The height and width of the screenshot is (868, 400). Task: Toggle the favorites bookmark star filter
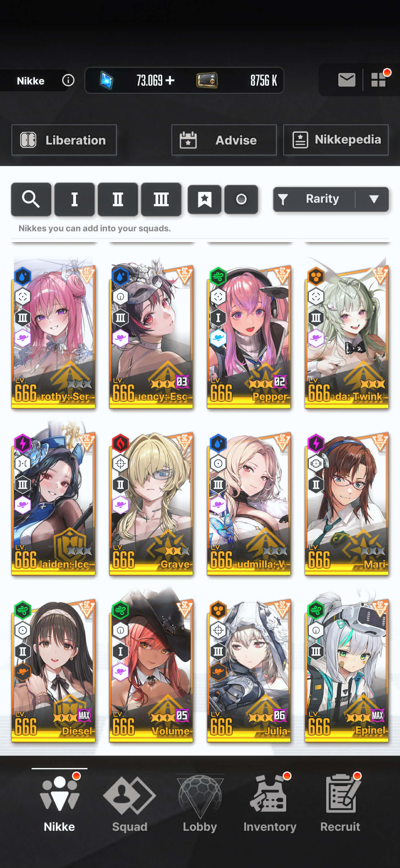204,199
